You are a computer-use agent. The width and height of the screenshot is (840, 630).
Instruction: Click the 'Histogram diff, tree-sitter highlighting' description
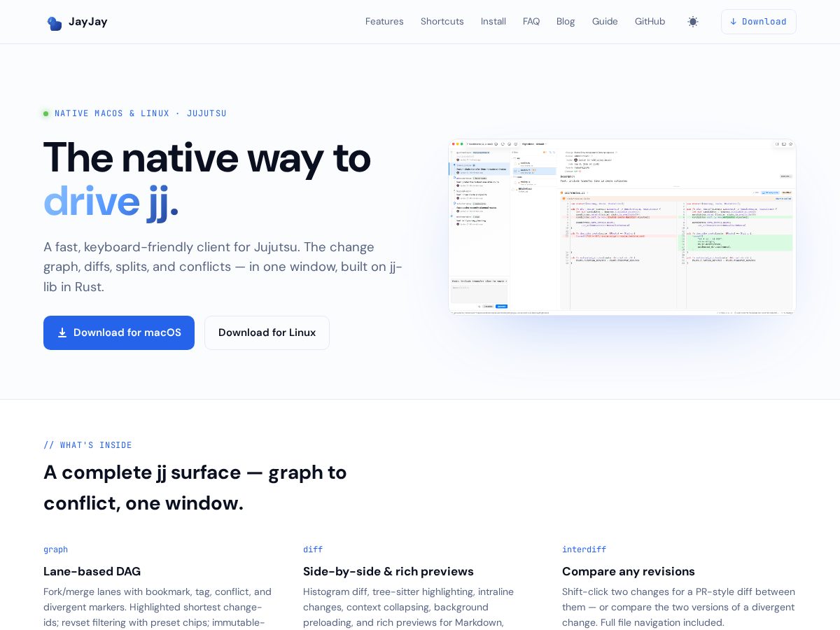[x=408, y=607]
